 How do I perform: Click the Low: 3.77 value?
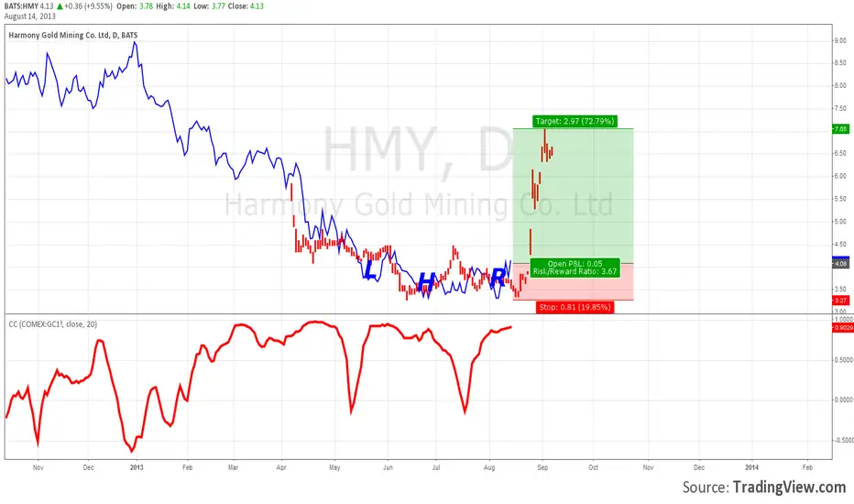tap(209, 6)
